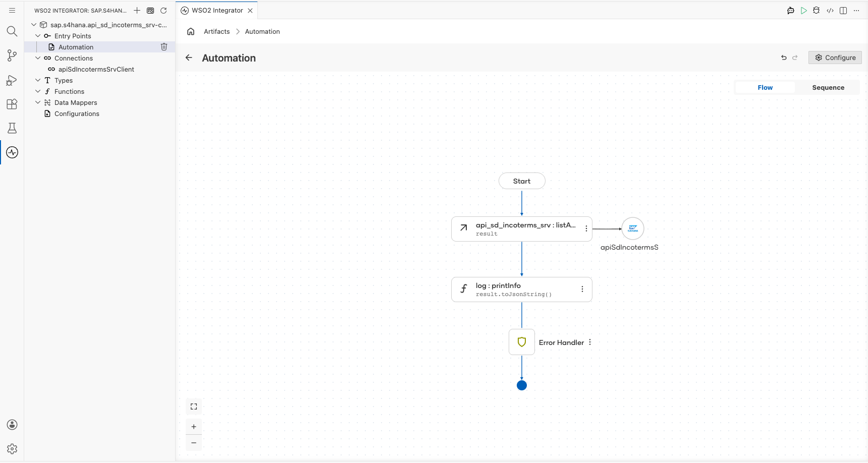Click the Error Handler shield icon
Image resolution: width=868 pixels, height=463 pixels.
(522, 342)
